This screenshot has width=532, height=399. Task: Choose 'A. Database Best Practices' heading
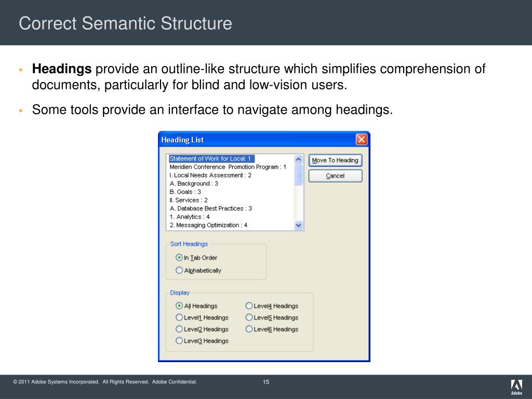pos(210,208)
